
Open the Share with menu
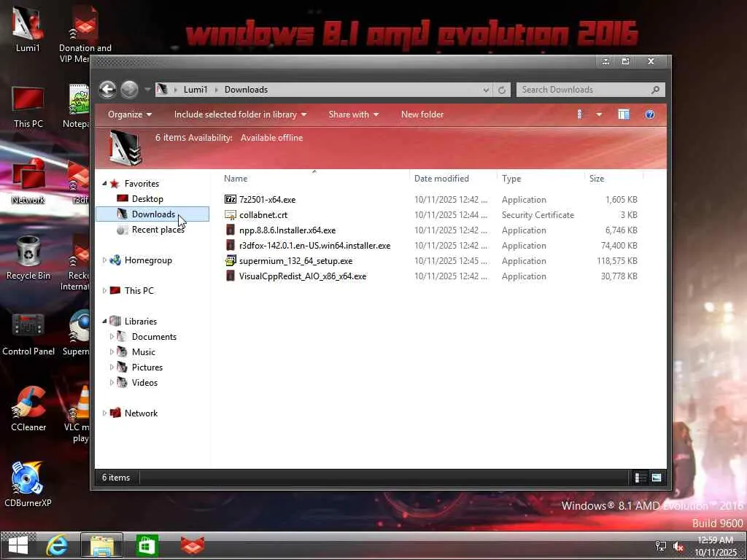[x=354, y=114]
